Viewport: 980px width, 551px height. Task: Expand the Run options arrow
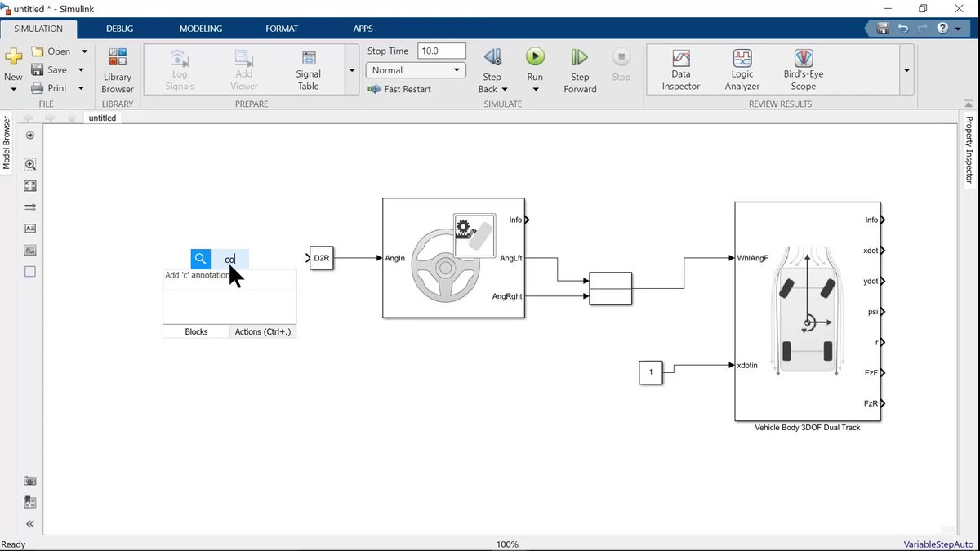(535, 90)
